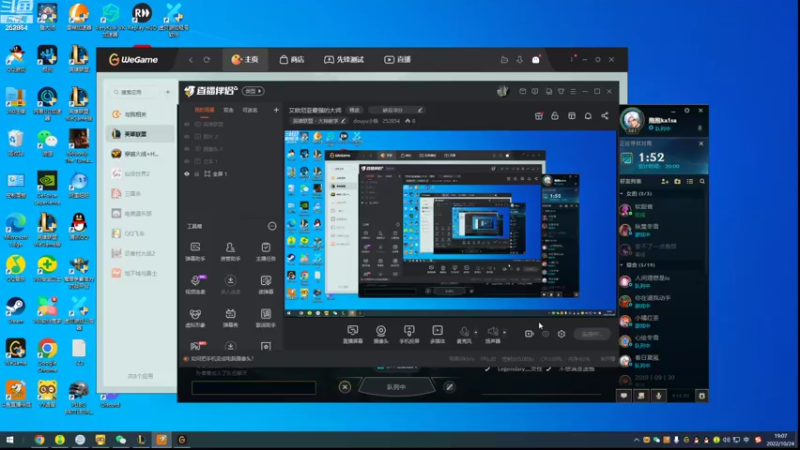This screenshot has width=800, height=450.
Task: Click the League chat input box
Action: click(x=254, y=388)
